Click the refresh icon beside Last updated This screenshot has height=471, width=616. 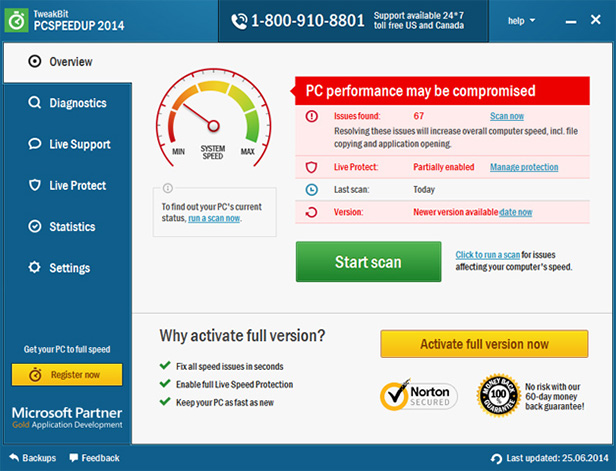coord(497,458)
